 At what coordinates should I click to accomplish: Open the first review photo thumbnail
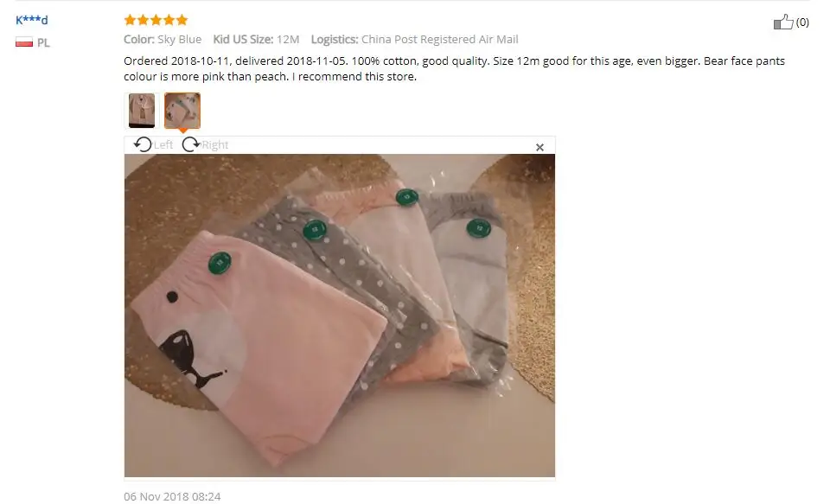tap(142, 111)
